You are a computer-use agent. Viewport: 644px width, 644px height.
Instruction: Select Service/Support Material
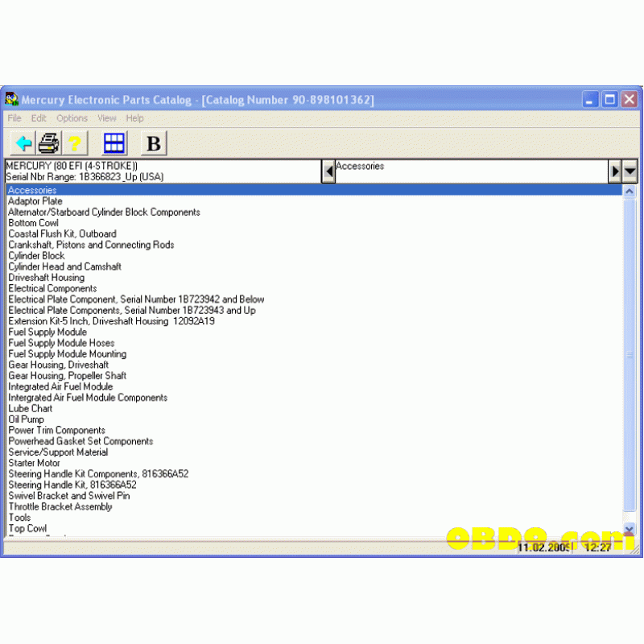(x=58, y=452)
